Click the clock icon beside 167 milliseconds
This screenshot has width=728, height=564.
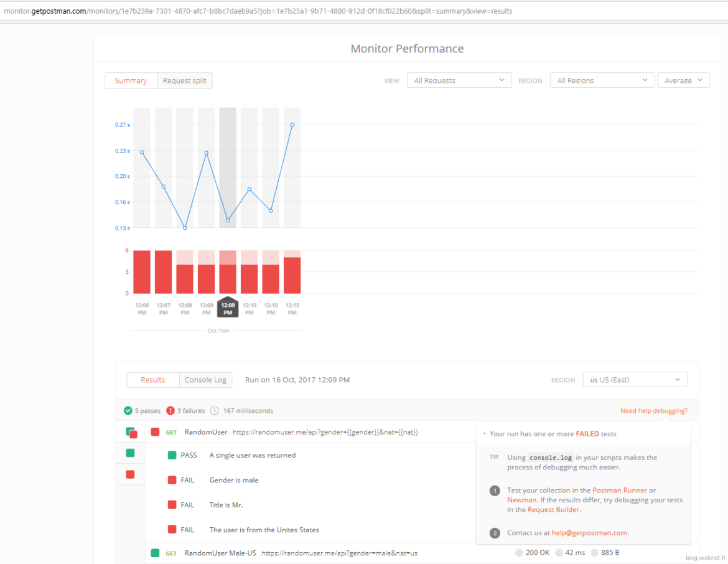tap(215, 410)
